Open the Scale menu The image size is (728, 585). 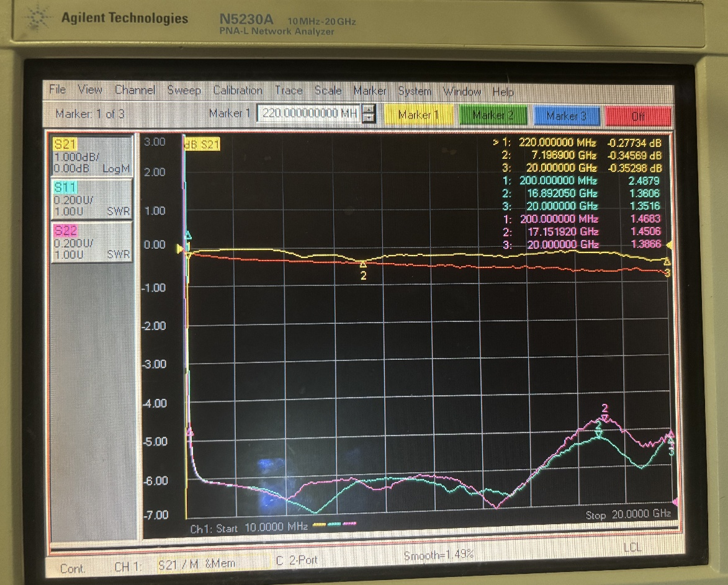pyautogui.click(x=328, y=91)
